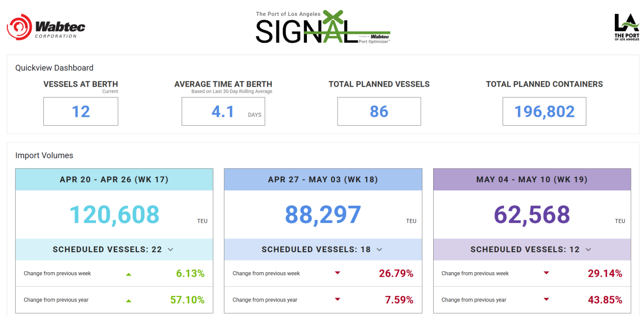The width and height of the screenshot is (644, 316).
Task: Click the Wabtec Corporation logo
Action: [46, 27]
